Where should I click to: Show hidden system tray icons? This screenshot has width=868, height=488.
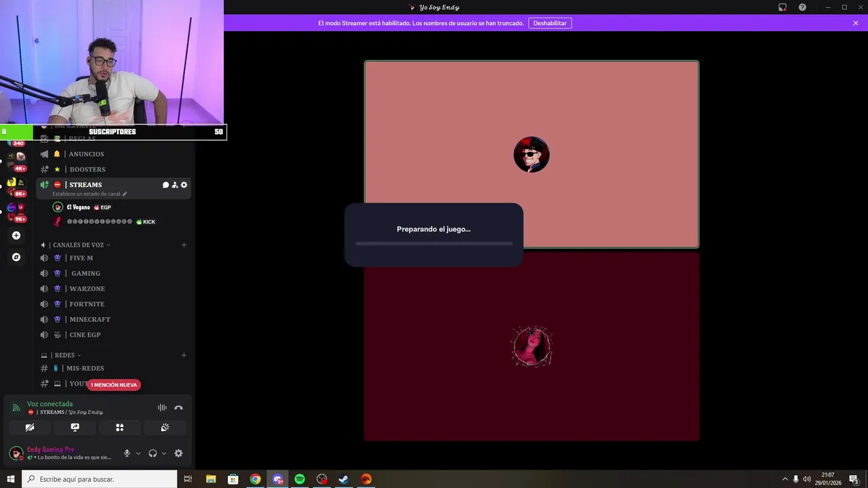[785, 479]
